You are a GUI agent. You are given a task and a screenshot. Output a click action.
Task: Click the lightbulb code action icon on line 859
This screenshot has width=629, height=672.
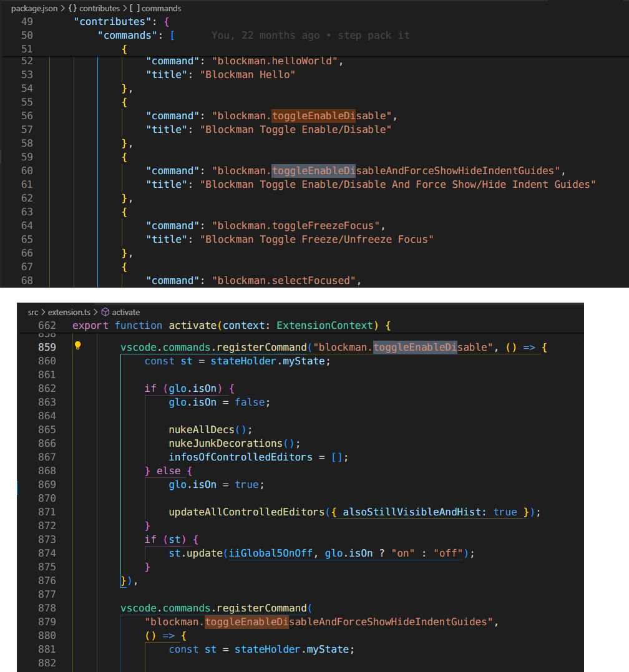[77, 344]
